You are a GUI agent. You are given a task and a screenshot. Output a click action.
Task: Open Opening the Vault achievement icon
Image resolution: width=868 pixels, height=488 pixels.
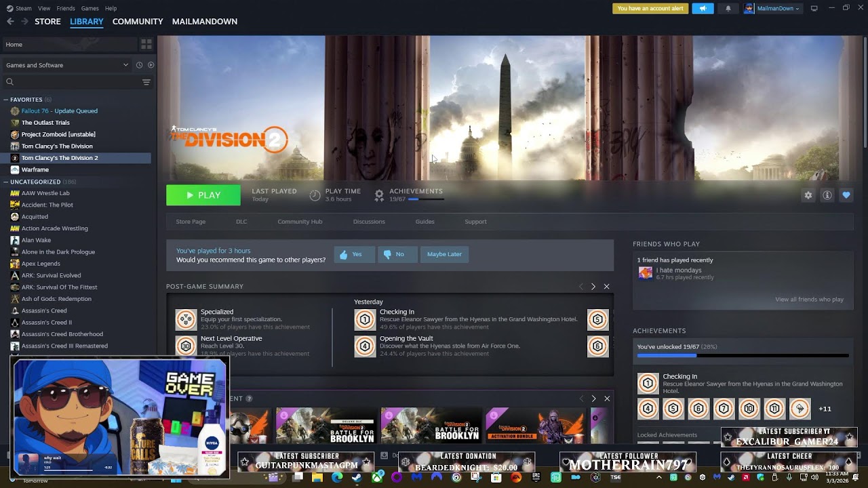pyautogui.click(x=365, y=346)
